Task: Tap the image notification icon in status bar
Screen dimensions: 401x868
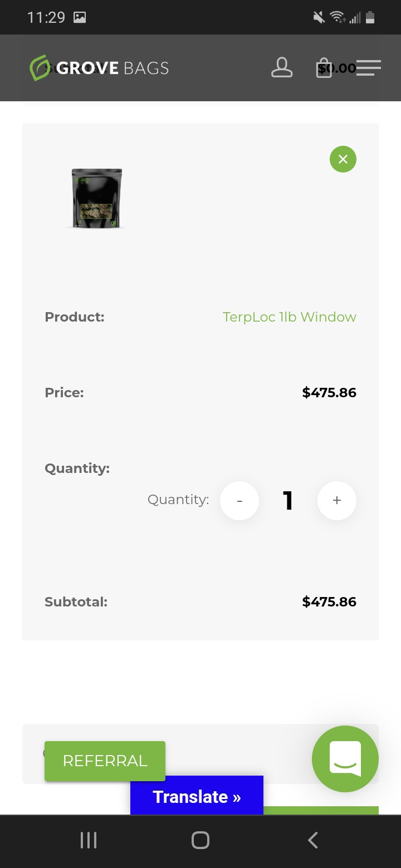Action: point(80,18)
